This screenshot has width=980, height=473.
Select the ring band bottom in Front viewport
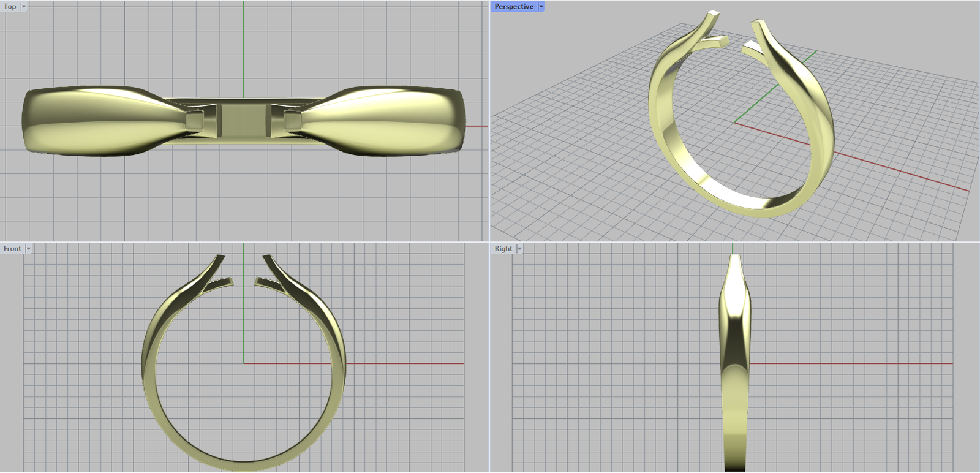244,465
